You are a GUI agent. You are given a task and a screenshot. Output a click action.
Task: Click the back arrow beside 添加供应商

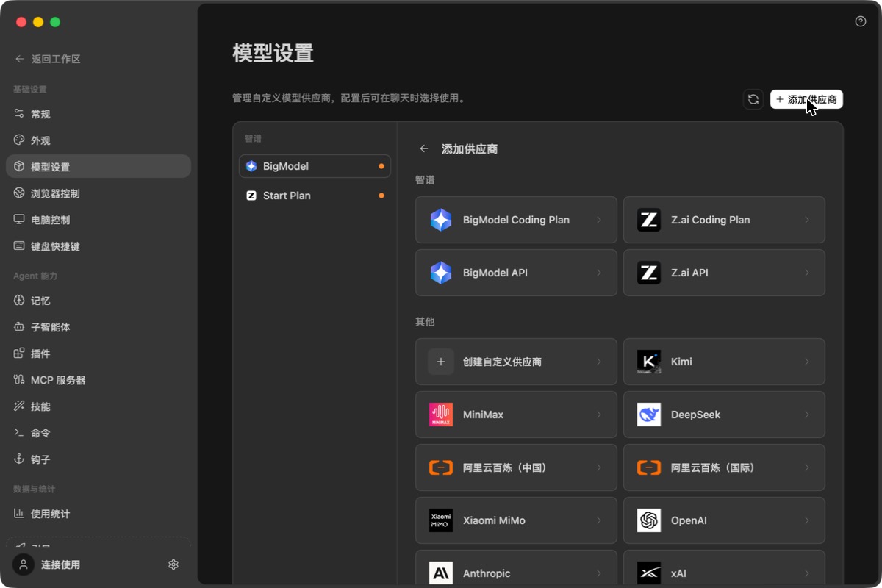[x=424, y=148]
